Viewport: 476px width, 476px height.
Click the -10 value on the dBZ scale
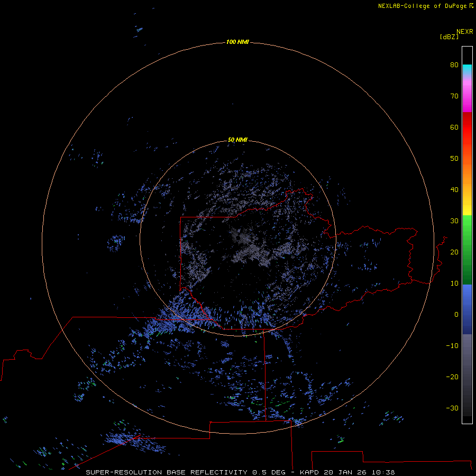coord(452,346)
